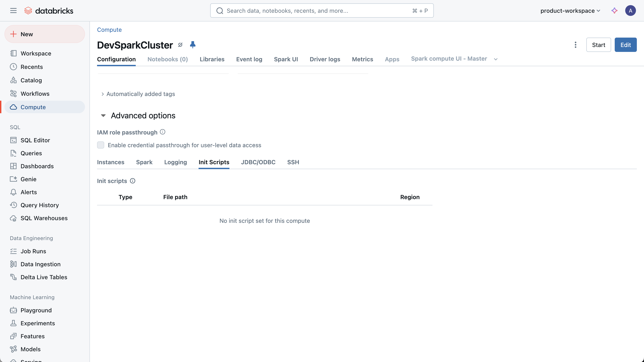
Task: Click the Start button for cluster
Action: [598, 45]
